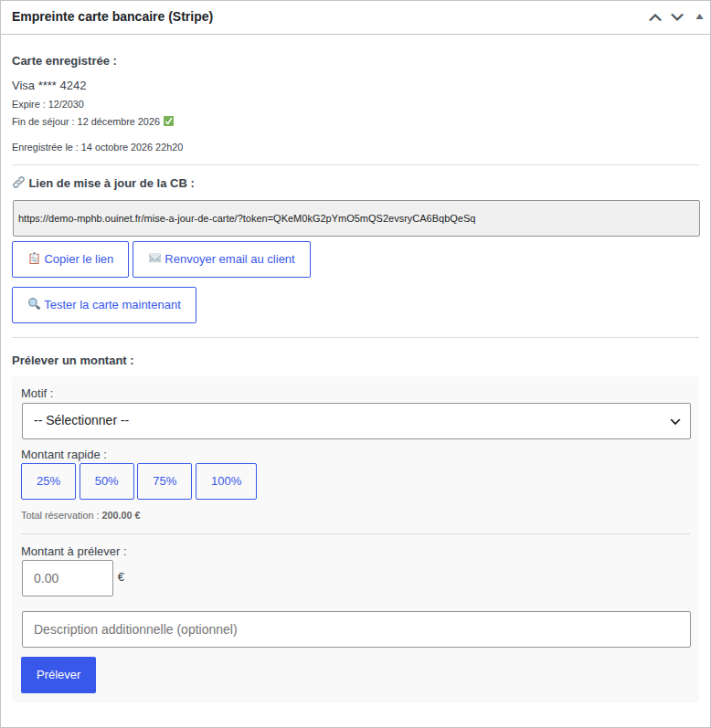Click Tester la carte maintenant
Image resolution: width=711 pixels, height=728 pixels.
(x=104, y=305)
